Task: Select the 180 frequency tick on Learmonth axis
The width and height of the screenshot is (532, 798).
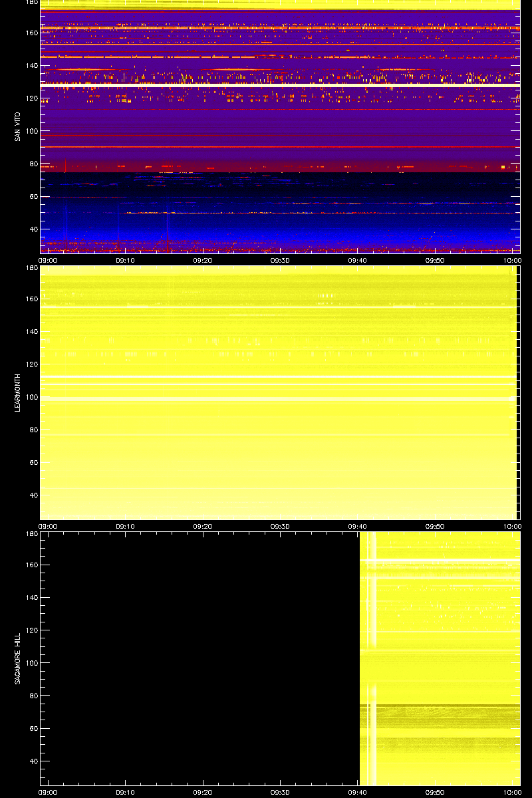Action: point(31,268)
